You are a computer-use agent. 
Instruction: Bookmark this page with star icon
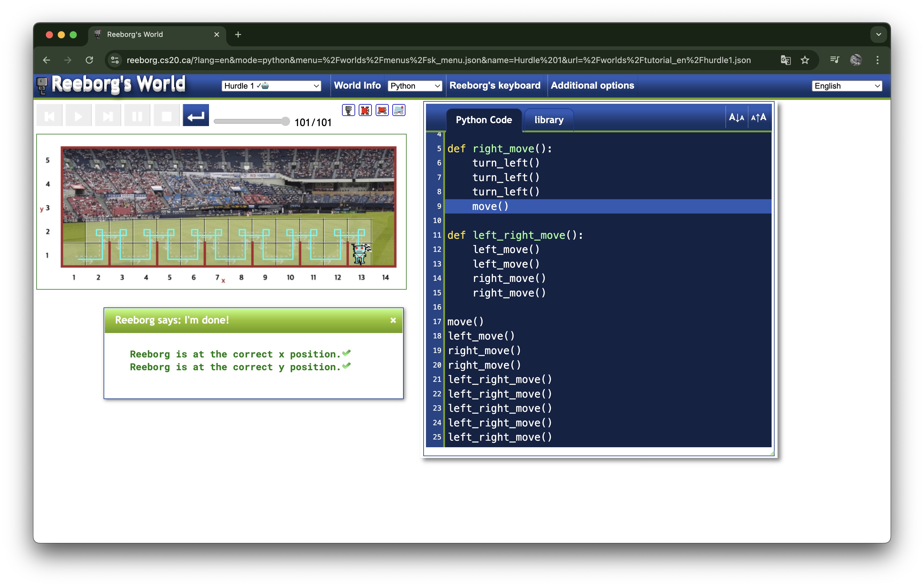tap(805, 60)
